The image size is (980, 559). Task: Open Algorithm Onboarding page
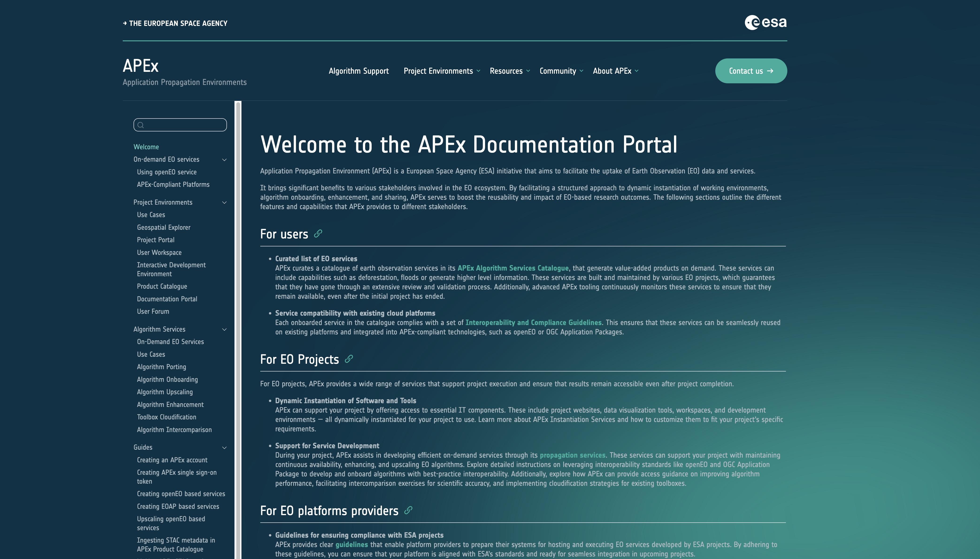tap(167, 380)
